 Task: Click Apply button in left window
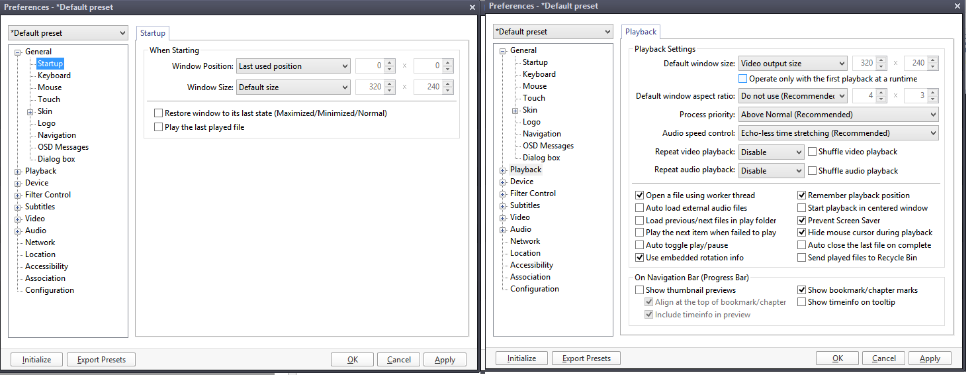pyautogui.click(x=445, y=360)
